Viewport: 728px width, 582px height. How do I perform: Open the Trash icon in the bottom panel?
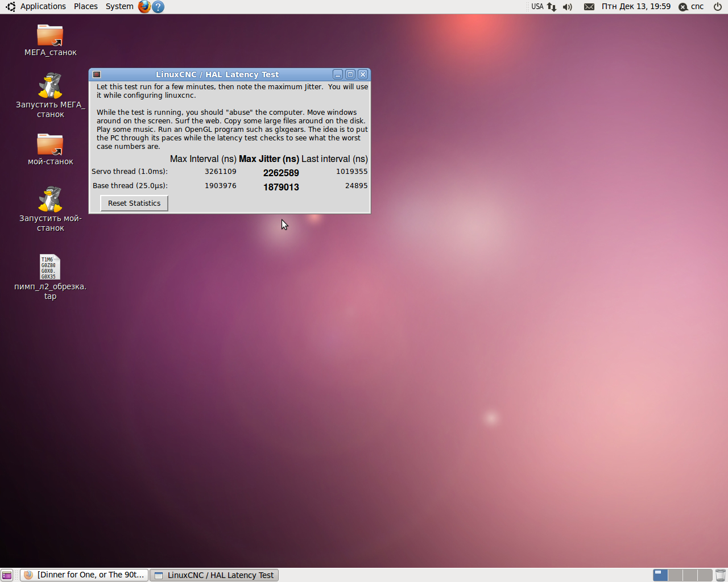click(x=721, y=575)
